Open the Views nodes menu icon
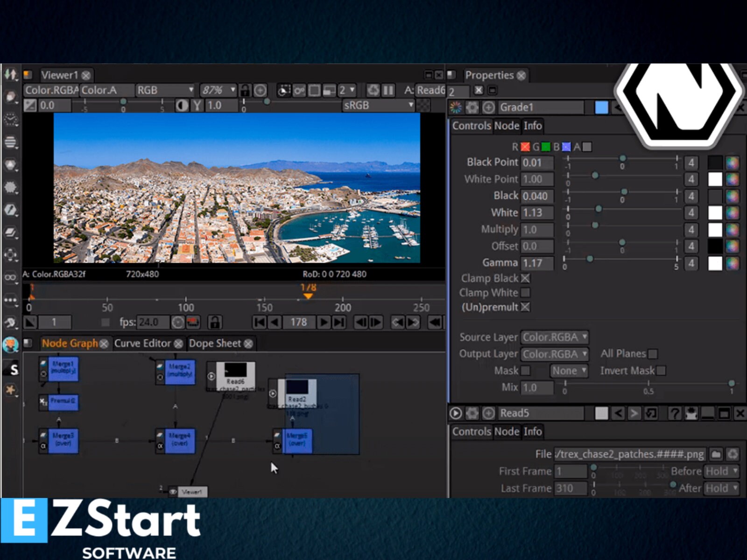The width and height of the screenshot is (747, 560). 10,277
